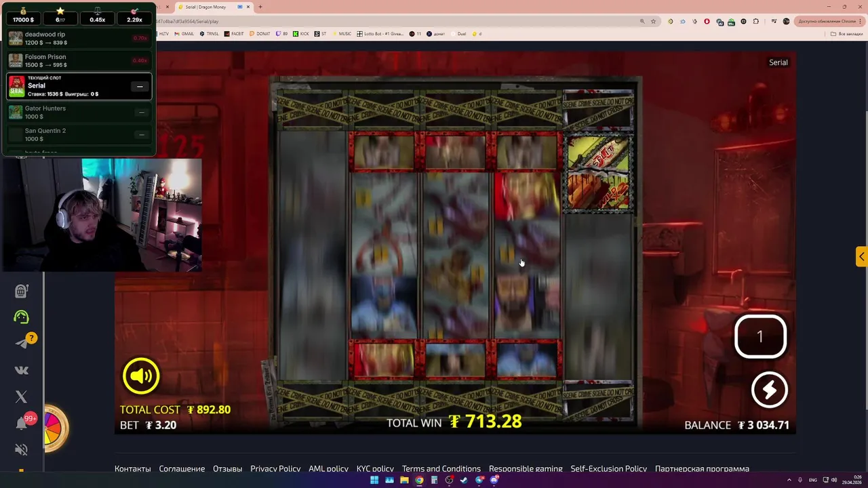Viewport: 868px width, 488px height.
Task: Open the AML policy footer link
Action: pos(328,468)
